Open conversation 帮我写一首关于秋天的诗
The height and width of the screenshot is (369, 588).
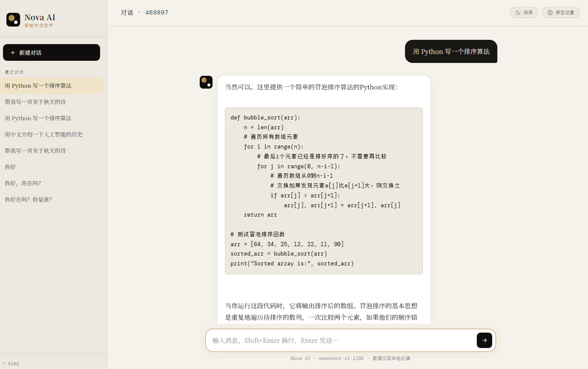(35, 101)
